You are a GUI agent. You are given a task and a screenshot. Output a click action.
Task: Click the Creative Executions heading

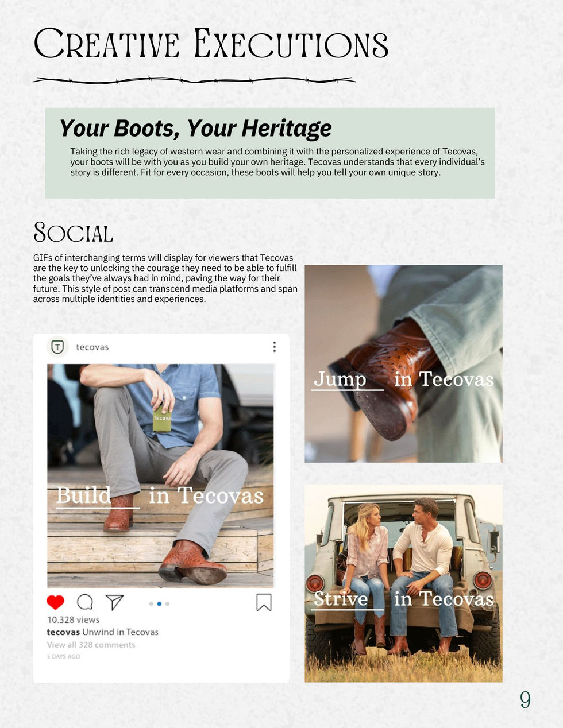tap(211, 44)
